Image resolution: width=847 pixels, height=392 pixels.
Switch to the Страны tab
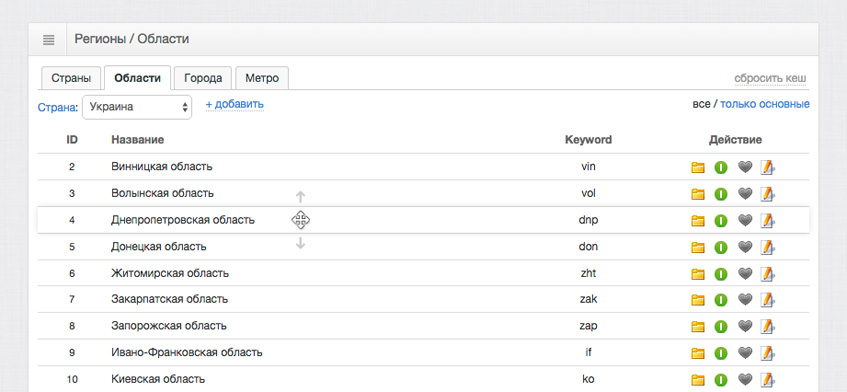pos(71,78)
